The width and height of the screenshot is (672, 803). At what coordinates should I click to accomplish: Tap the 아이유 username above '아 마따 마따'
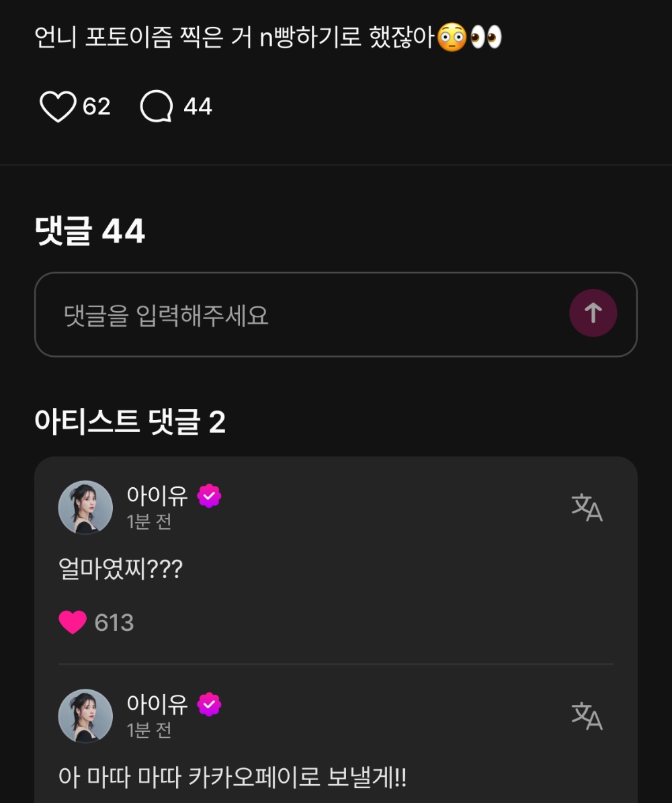point(157,704)
